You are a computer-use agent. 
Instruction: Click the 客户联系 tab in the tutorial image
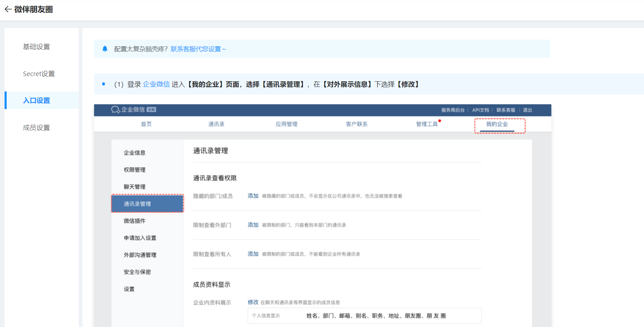(357, 124)
